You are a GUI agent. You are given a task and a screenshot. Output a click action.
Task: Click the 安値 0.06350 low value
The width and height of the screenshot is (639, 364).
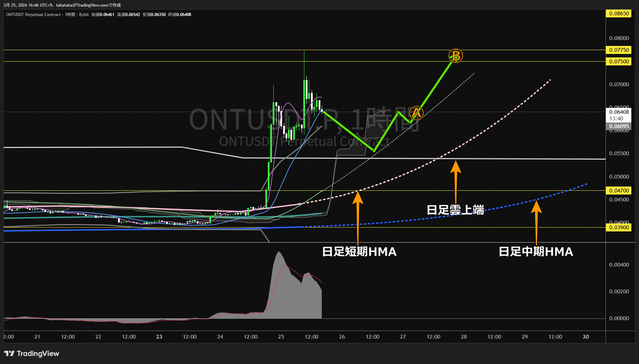tap(154, 15)
